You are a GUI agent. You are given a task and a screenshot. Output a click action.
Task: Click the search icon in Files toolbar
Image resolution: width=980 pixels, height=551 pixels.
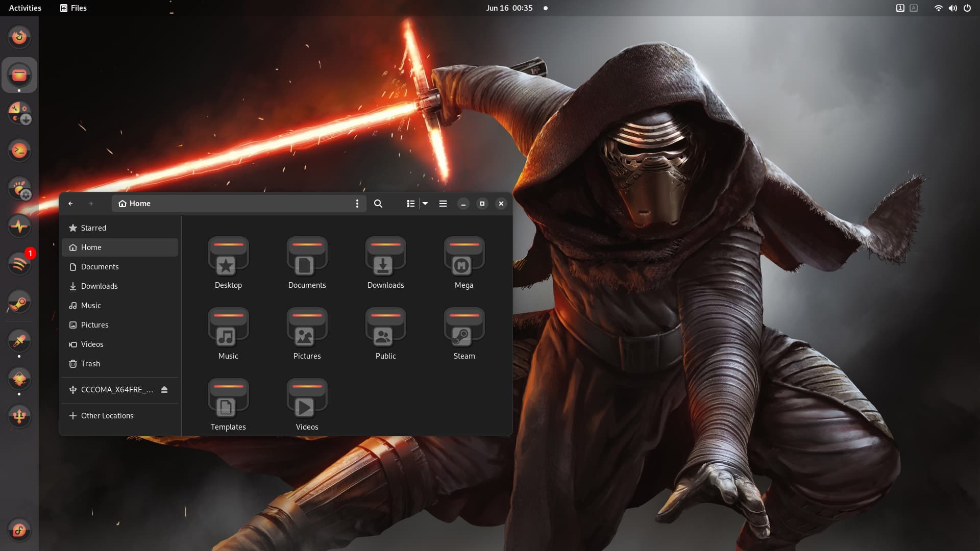tap(378, 204)
